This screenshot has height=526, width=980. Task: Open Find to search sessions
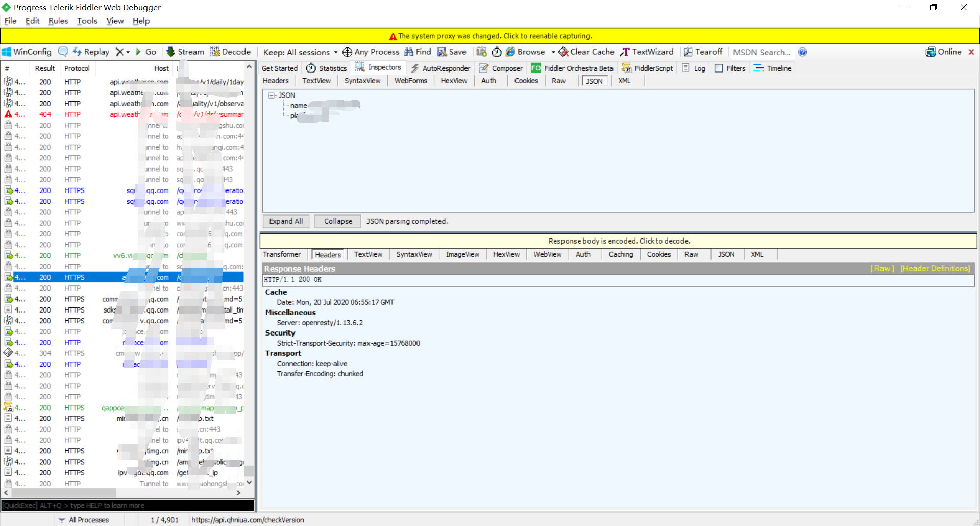click(417, 52)
